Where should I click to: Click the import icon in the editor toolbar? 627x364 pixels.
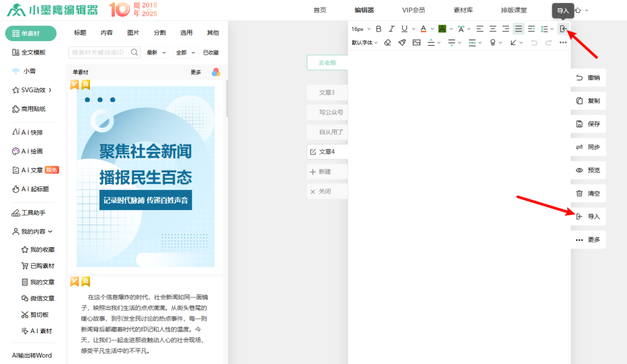pos(563,29)
